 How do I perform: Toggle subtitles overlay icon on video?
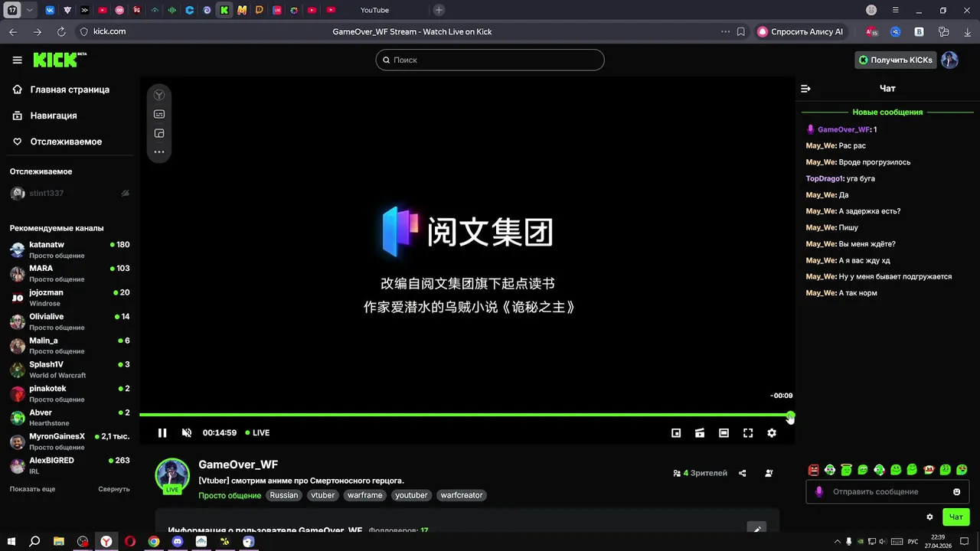point(159,114)
